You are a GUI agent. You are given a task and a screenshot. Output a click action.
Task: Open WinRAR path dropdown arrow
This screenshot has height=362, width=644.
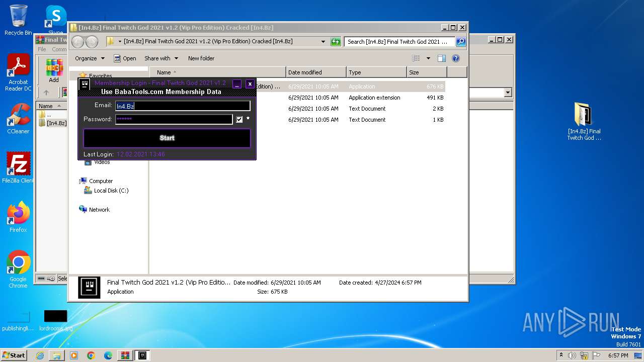[x=508, y=93]
